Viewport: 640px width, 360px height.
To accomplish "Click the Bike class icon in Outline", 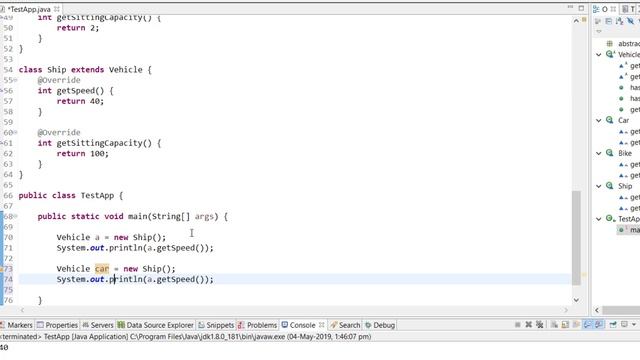I will [x=610, y=153].
